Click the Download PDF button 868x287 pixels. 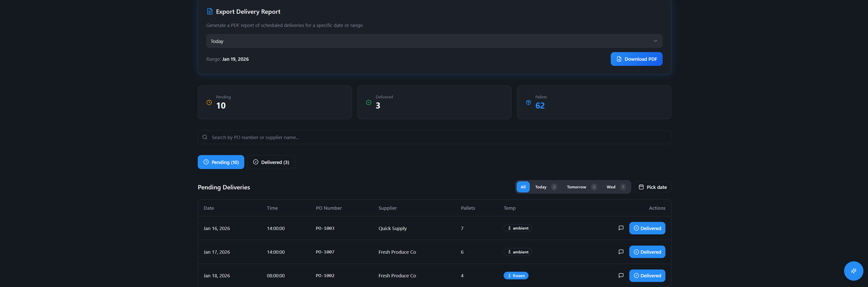click(x=636, y=59)
